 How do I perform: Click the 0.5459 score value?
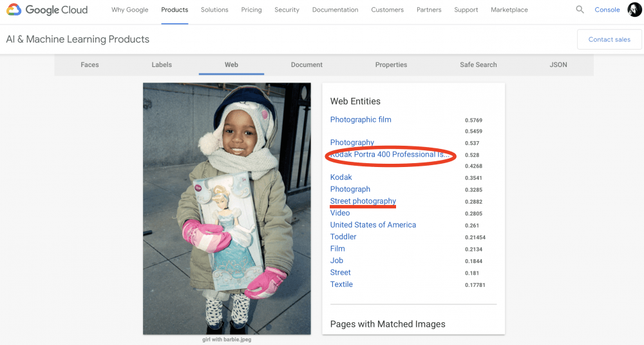click(x=473, y=131)
